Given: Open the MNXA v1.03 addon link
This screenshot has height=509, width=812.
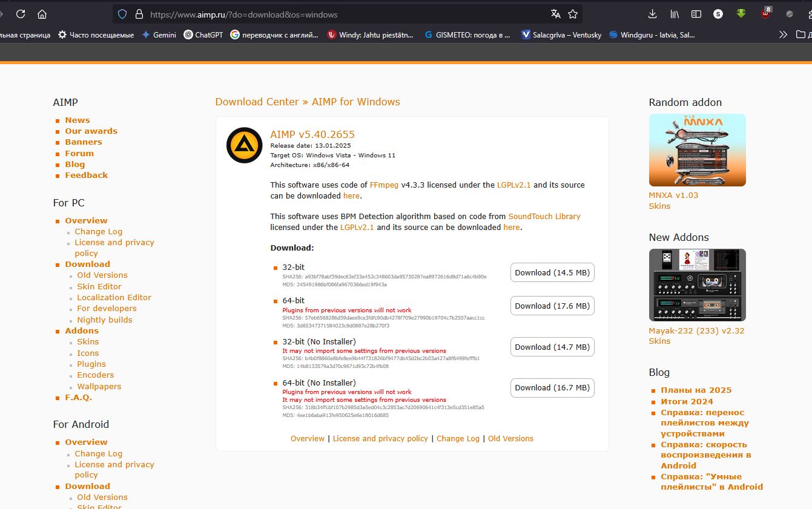Looking at the screenshot, I should (x=673, y=195).
